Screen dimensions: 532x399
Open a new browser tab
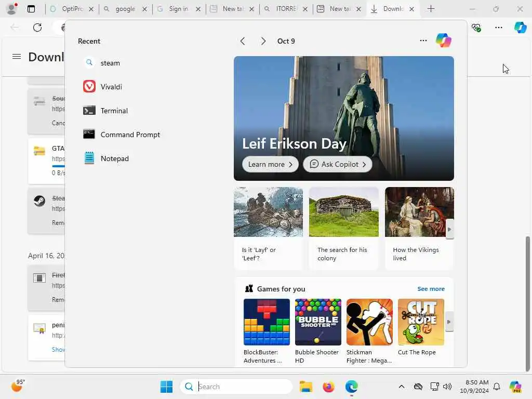(431, 9)
